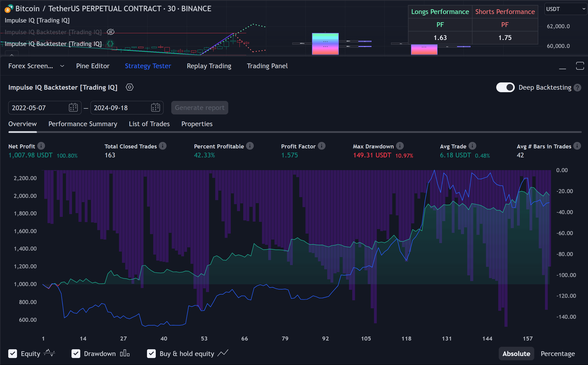Click the Profit Factor value 1.575
This screenshot has width=588, height=365.
pyautogui.click(x=289, y=155)
